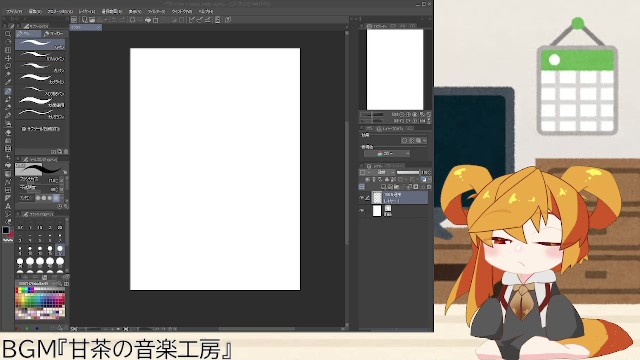Click サブツールを追加する add sub tool button
This screenshot has width=640, height=360.
41,129
